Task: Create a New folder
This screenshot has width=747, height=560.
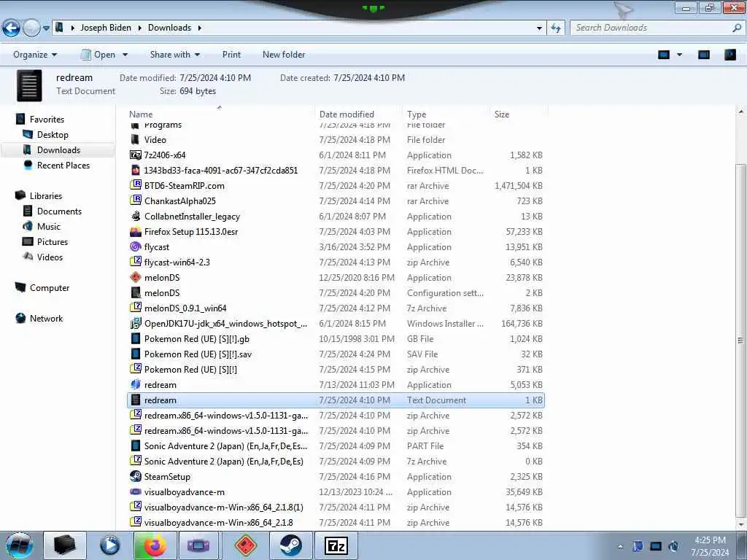Action: [284, 55]
